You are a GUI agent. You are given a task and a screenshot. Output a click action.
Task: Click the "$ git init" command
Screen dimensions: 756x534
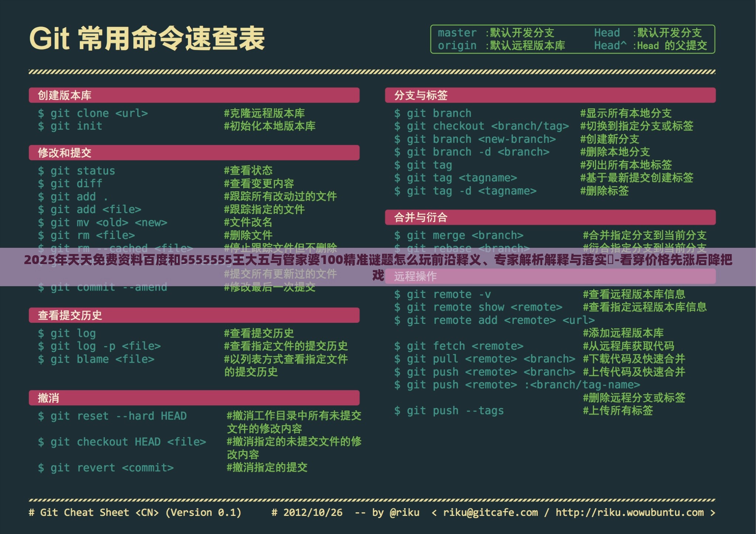pyautogui.click(x=70, y=126)
